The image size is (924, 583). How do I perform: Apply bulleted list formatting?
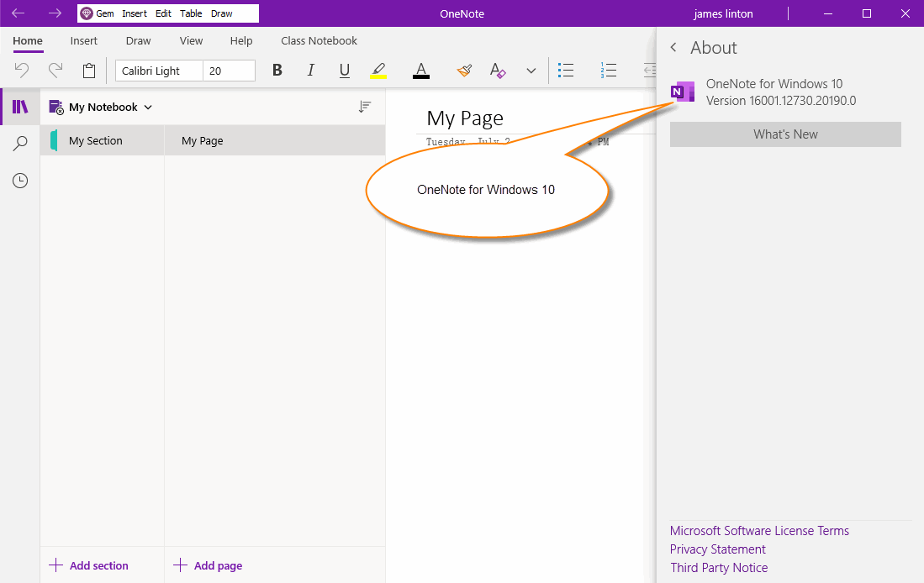pos(566,71)
